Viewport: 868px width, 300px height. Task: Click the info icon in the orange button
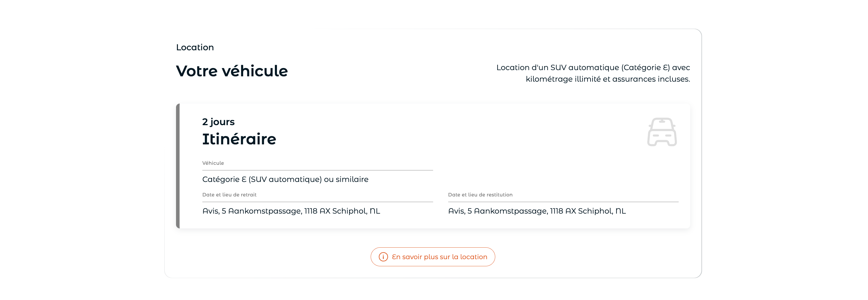(x=383, y=257)
